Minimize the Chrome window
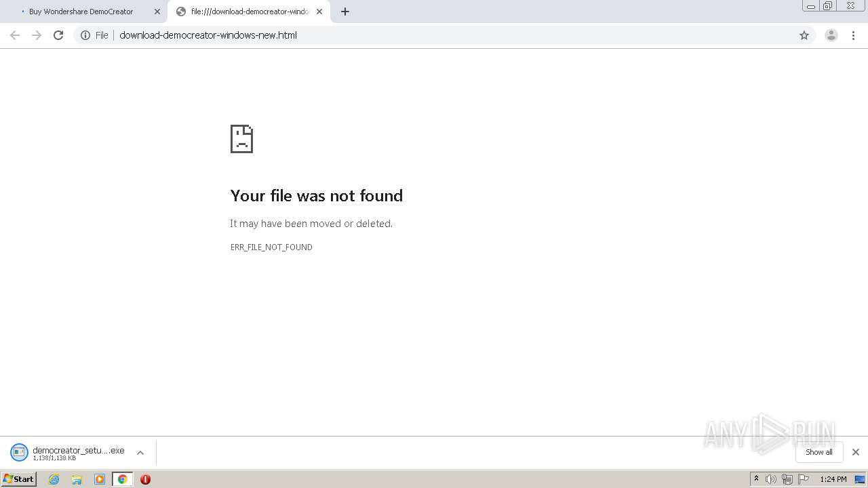 pyautogui.click(x=811, y=6)
